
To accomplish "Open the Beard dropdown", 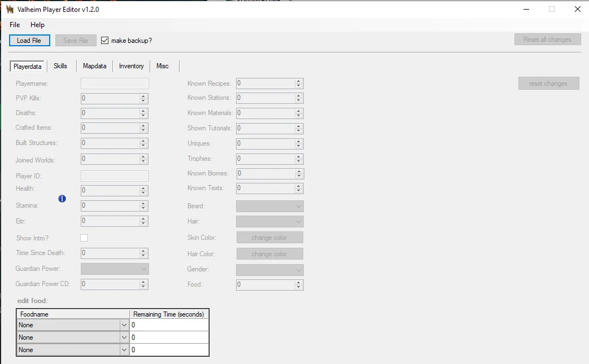I will point(269,207).
